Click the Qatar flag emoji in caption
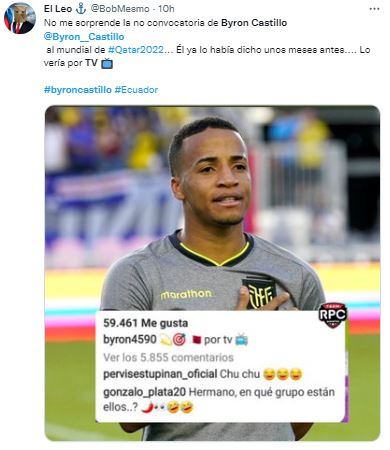The height and width of the screenshot is (450, 390). point(197,340)
